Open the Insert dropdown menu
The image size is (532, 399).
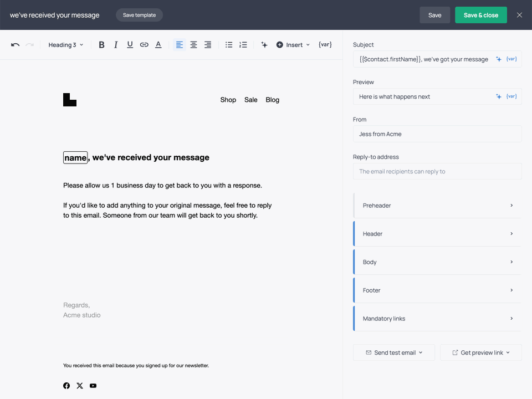293,44
